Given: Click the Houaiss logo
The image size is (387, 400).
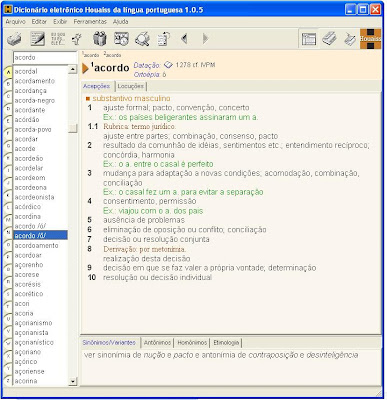Looking at the screenshot, I should 370,39.
